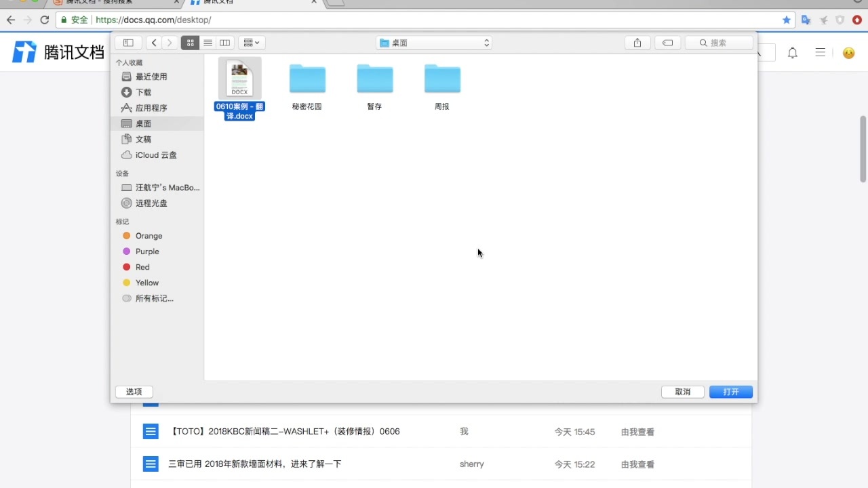
Task: Choose the Orange tag
Action: tap(157, 236)
